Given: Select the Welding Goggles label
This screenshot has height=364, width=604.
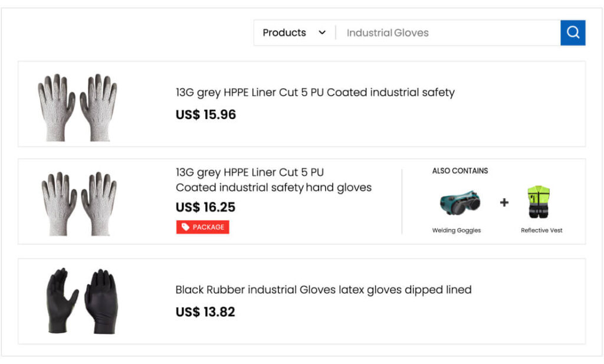Looking at the screenshot, I should pos(456,231).
